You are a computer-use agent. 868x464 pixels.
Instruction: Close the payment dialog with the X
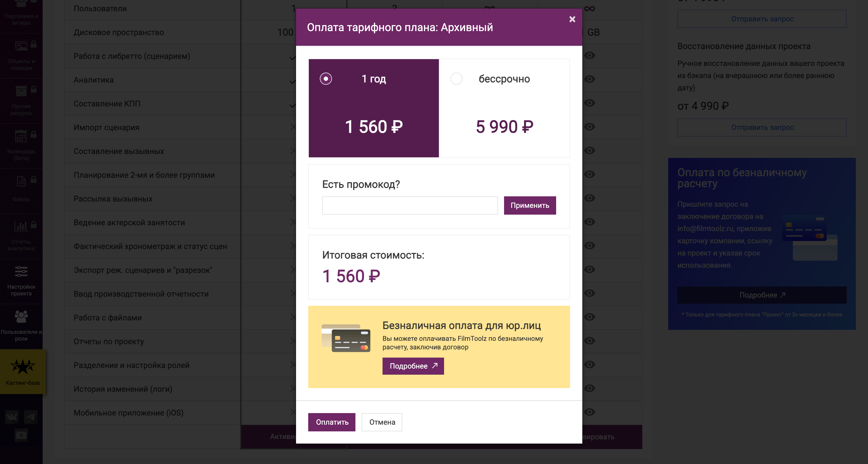tap(572, 19)
